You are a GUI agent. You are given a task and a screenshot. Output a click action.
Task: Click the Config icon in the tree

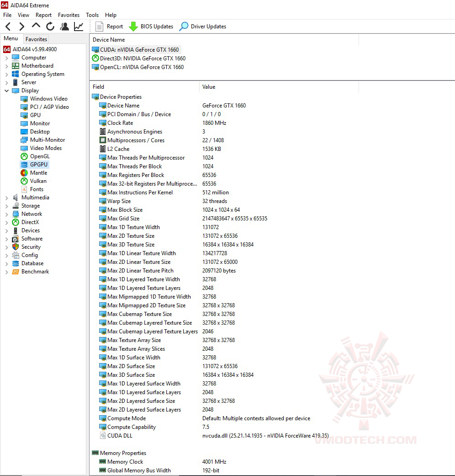point(16,255)
